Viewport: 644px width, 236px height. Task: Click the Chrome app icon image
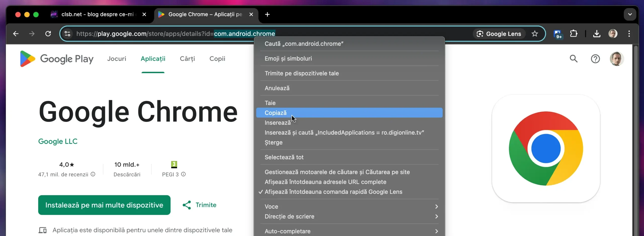546,148
